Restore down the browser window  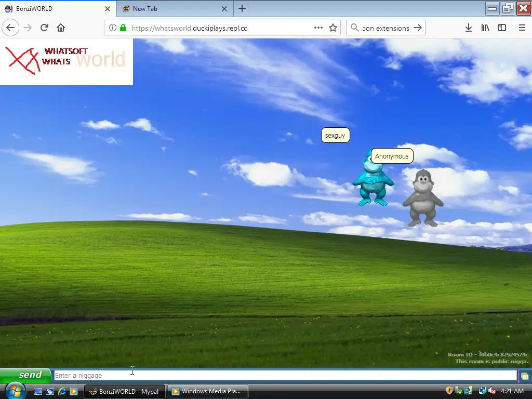point(508,8)
